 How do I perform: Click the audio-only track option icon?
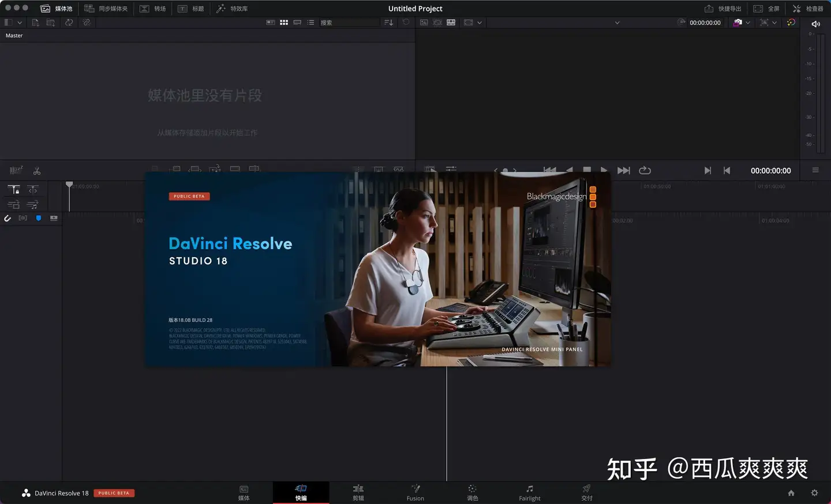click(33, 205)
